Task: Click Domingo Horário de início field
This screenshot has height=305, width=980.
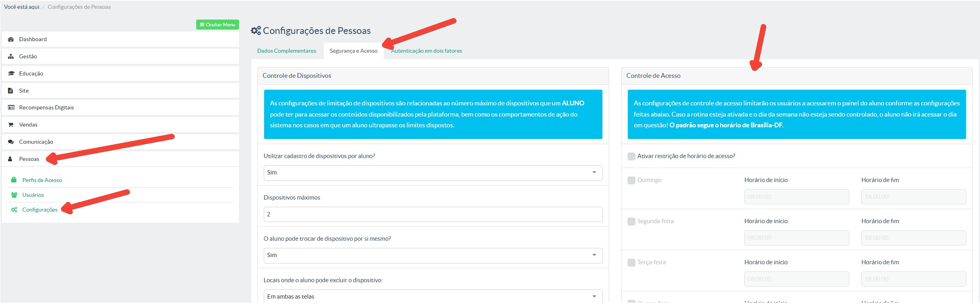Action: [797, 197]
